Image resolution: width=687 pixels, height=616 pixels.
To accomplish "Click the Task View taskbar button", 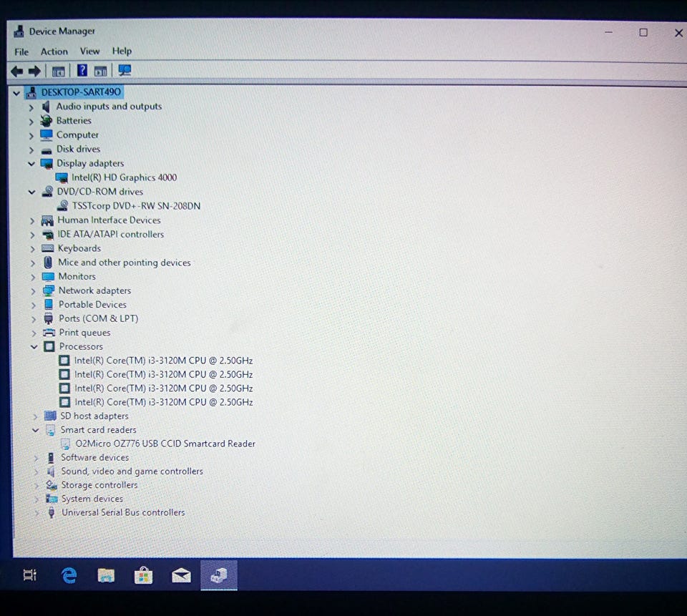I will click(30, 575).
